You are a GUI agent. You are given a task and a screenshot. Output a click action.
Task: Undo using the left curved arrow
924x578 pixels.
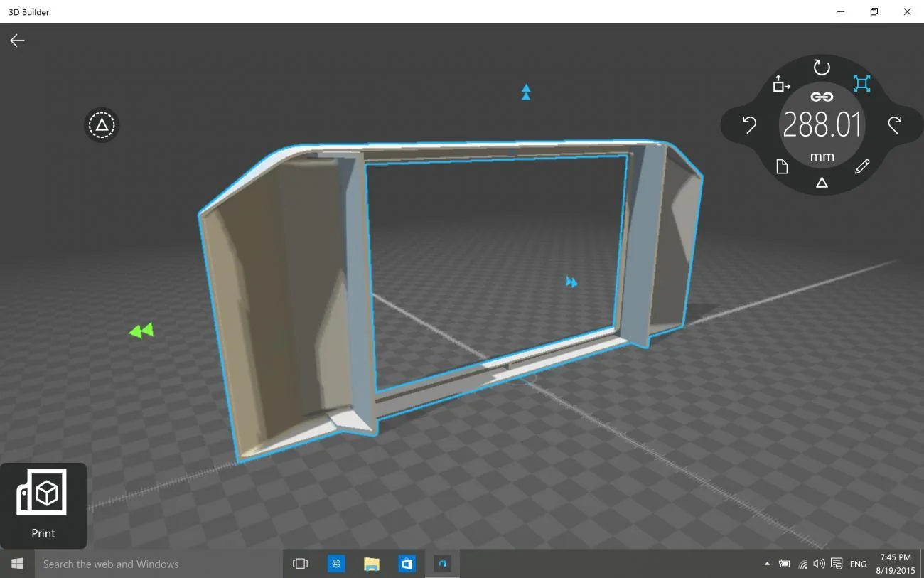[x=749, y=125]
